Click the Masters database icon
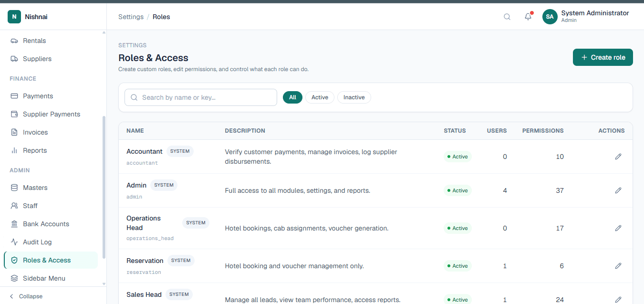Viewport: 644px width, 304px height. 14,188
